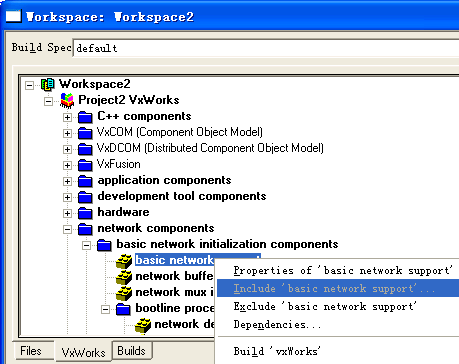Expand the VxFusion node
The image size is (459, 364).
click(x=67, y=165)
